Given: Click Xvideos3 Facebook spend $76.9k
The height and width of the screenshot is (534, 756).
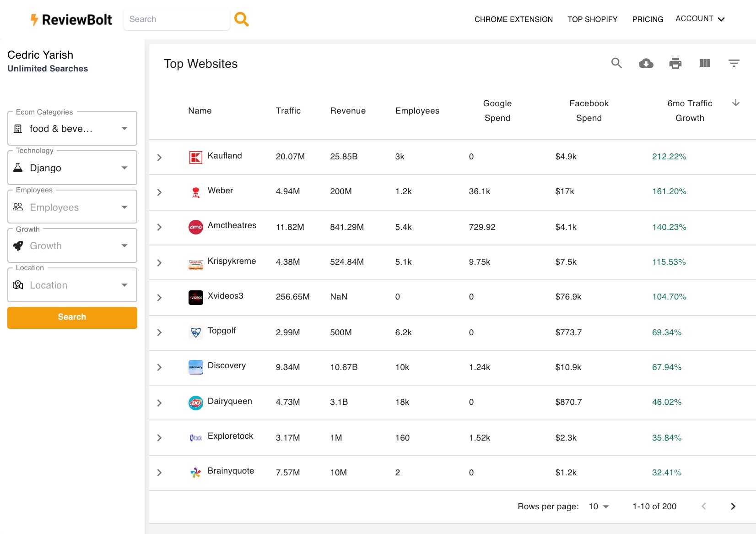Looking at the screenshot, I should [568, 297].
